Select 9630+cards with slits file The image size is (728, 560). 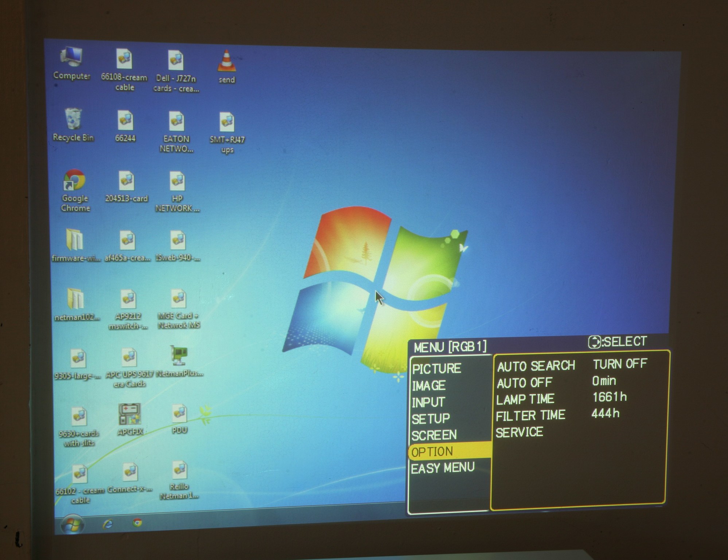[x=79, y=427]
